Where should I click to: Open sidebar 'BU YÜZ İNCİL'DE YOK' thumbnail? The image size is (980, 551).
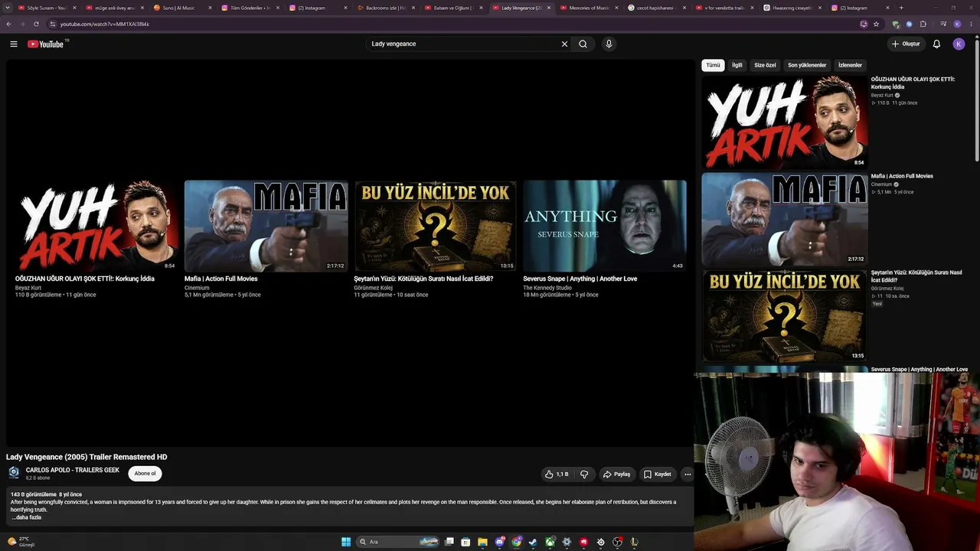[x=785, y=315]
